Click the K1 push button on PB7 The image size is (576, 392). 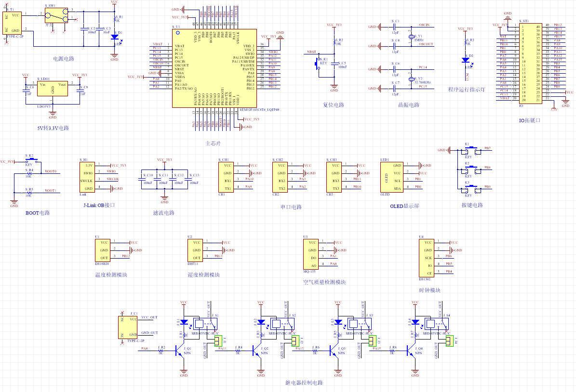(x=472, y=150)
